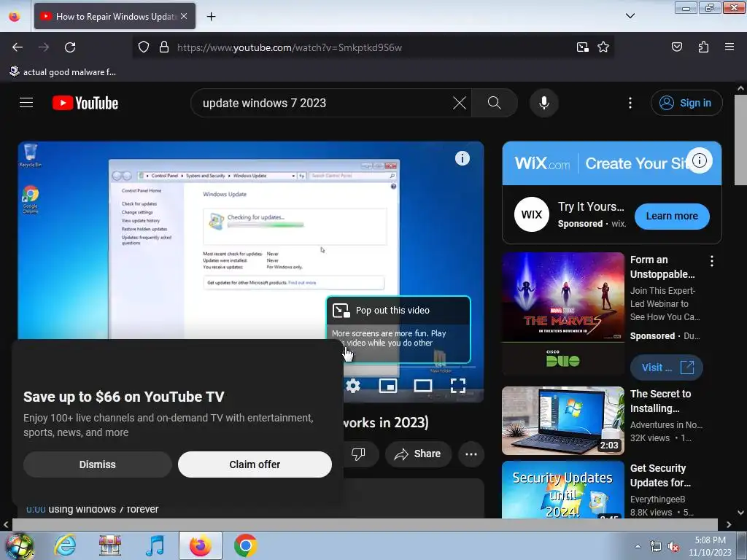Click page vertical scrollbar thumb
The height and width of the screenshot is (560, 747).
740,139
